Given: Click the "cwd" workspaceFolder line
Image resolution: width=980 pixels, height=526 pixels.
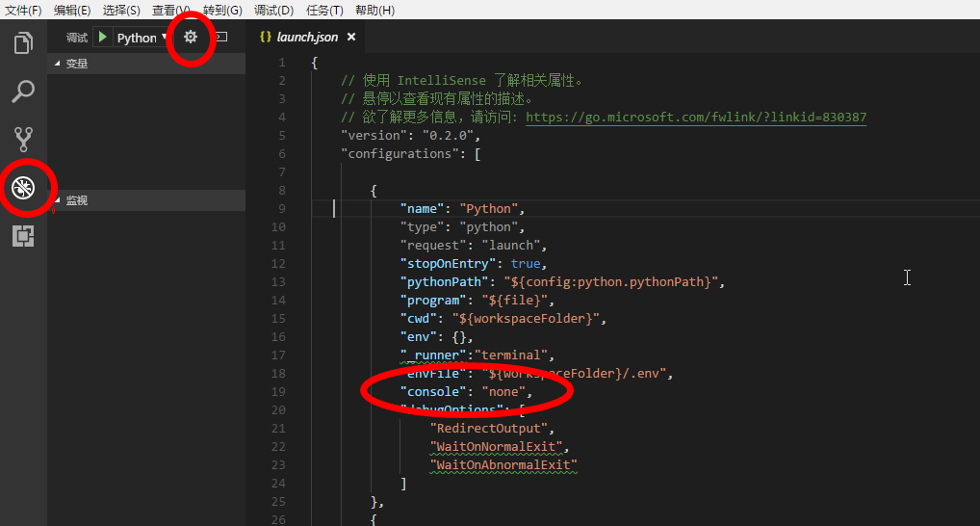Looking at the screenshot, I should click(x=503, y=318).
